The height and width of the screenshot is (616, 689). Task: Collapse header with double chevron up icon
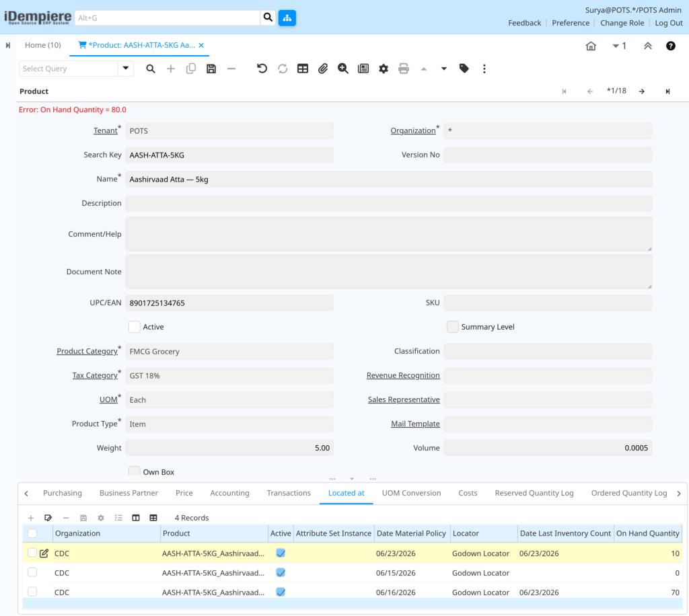pos(647,46)
